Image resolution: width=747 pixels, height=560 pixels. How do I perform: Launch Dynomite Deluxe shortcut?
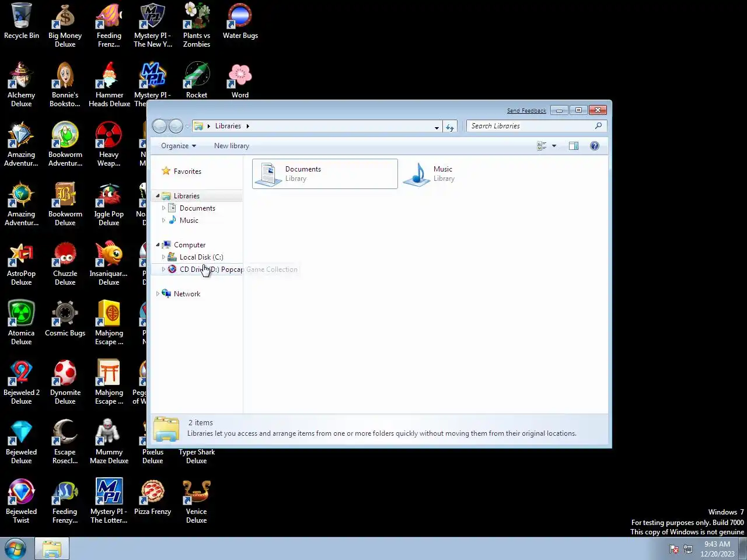[65, 382]
